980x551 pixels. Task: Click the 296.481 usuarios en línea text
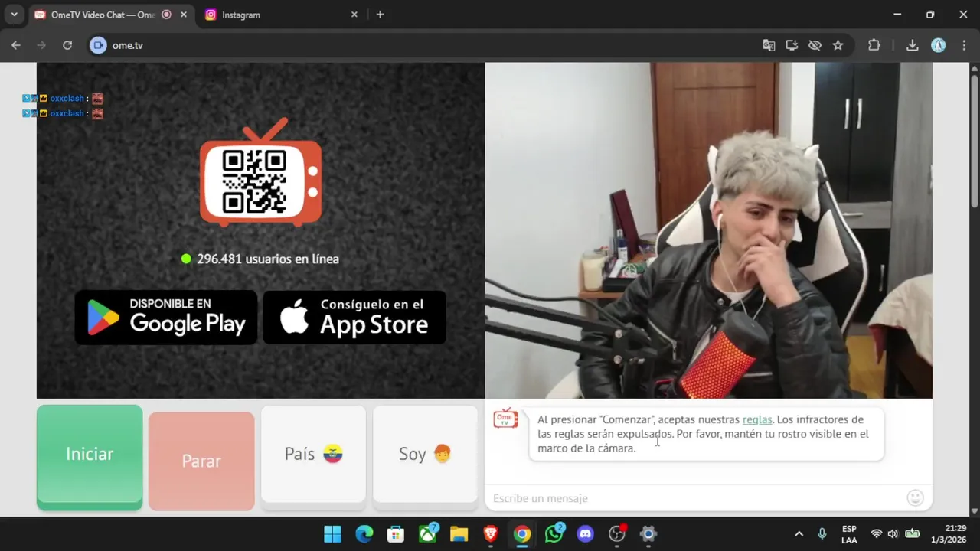pos(268,259)
